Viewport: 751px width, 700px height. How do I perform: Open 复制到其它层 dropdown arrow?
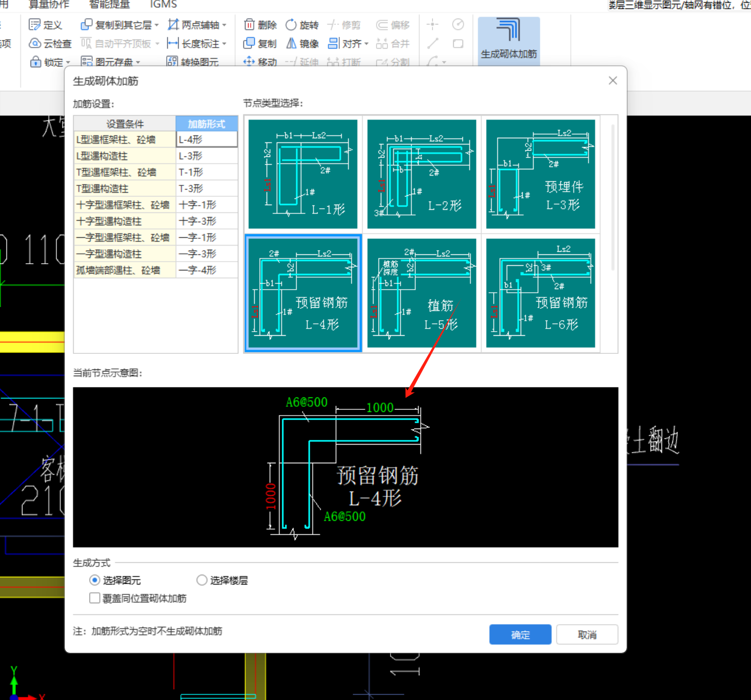[x=156, y=25]
